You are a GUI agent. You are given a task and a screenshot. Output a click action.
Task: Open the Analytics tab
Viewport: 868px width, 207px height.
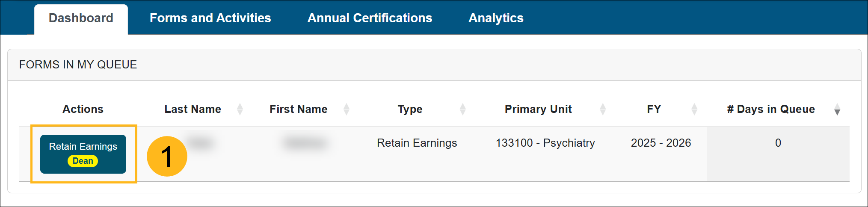(496, 18)
